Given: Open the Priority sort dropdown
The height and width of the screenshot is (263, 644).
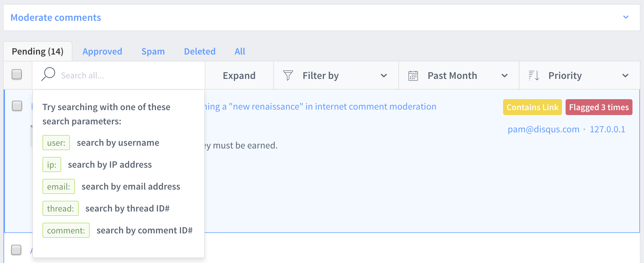Looking at the screenshot, I should tap(579, 75).
